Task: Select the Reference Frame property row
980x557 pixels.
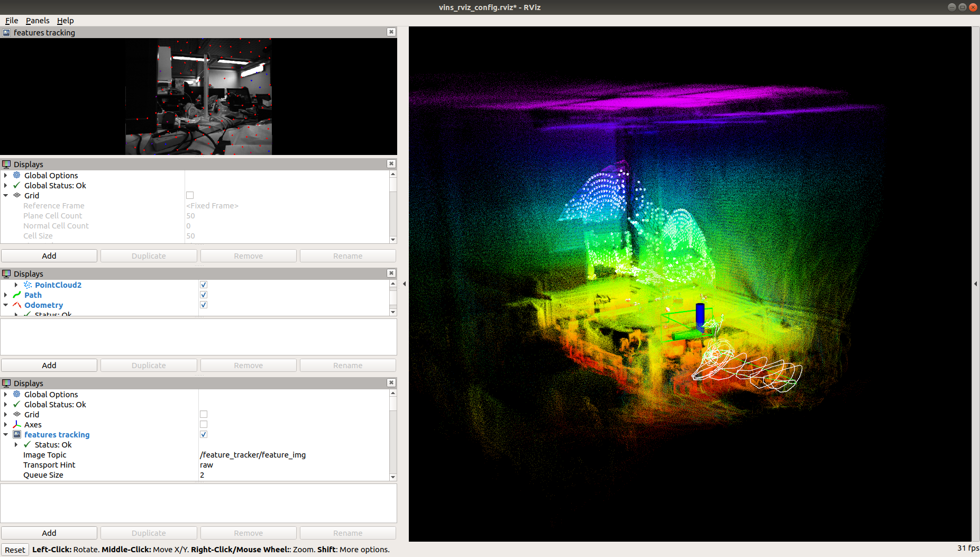Action: pos(195,205)
